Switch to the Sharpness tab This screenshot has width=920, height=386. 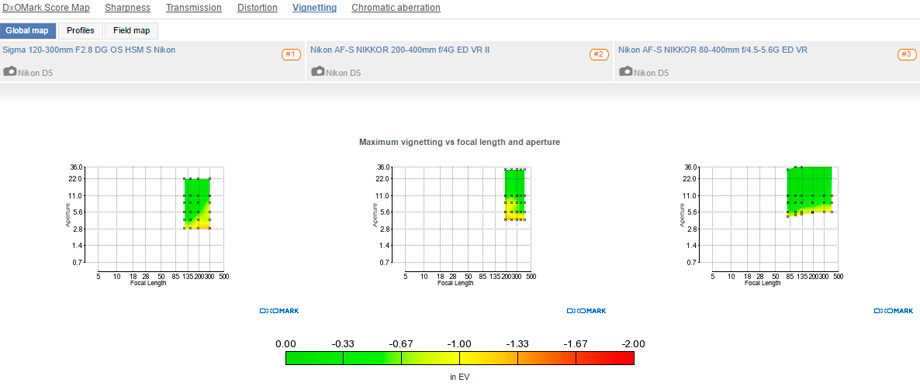(127, 8)
